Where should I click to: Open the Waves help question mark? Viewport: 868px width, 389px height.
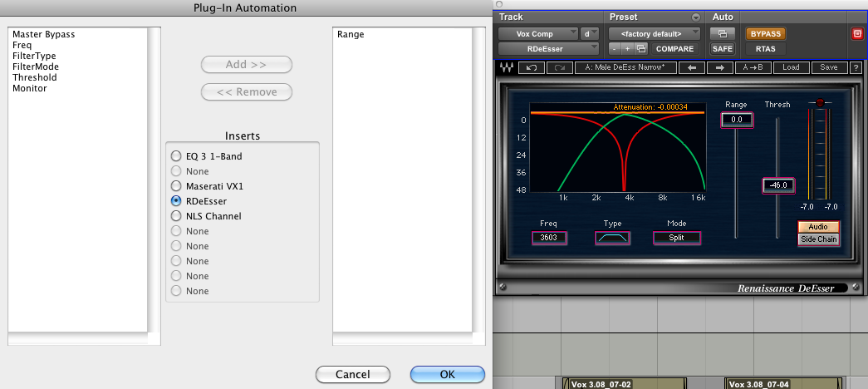856,67
